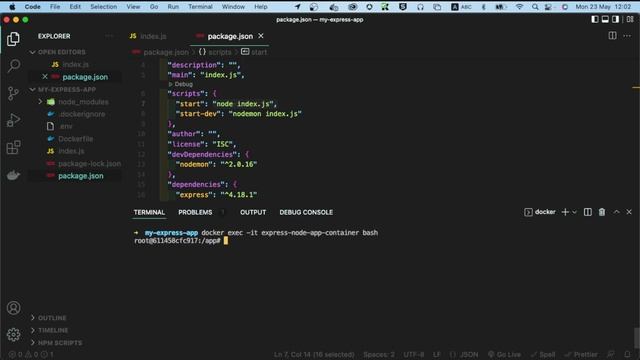Select the TERMINAL panel tab
The image size is (640, 360).
coord(149,212)
